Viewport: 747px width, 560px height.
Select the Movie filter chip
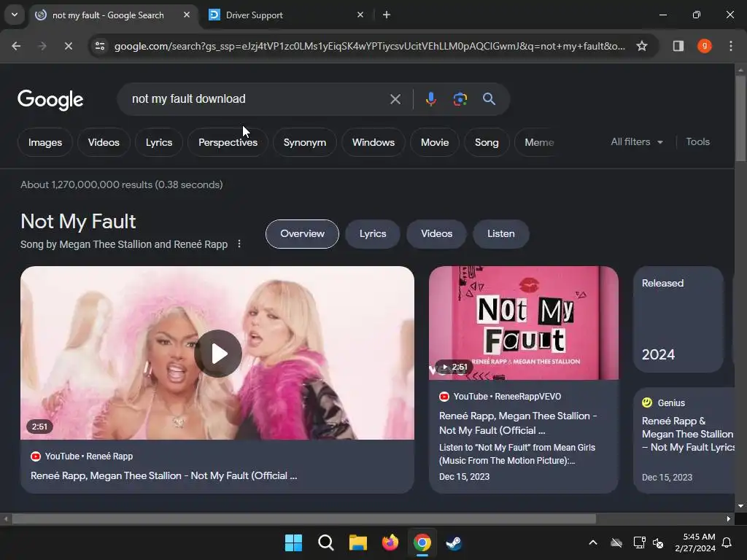(x=435, y=142)
